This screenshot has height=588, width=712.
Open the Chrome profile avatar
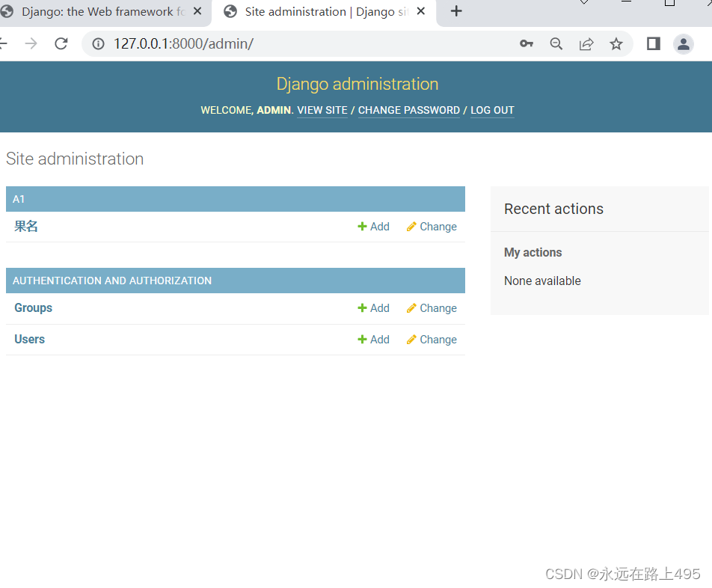pos(684,44)
